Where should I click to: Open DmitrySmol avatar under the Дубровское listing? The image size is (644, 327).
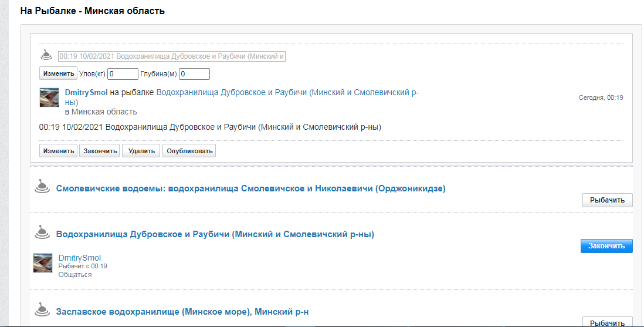(x=43, y=263)
